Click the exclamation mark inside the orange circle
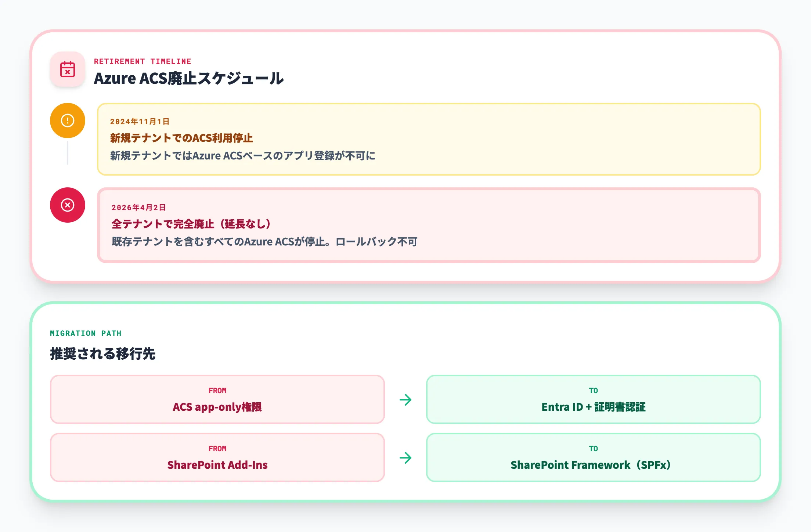 67,120
